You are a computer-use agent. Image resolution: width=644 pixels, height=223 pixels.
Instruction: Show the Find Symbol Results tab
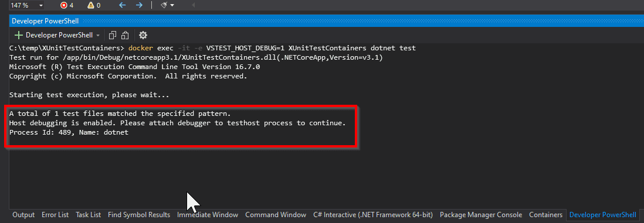tap(139, 215)
